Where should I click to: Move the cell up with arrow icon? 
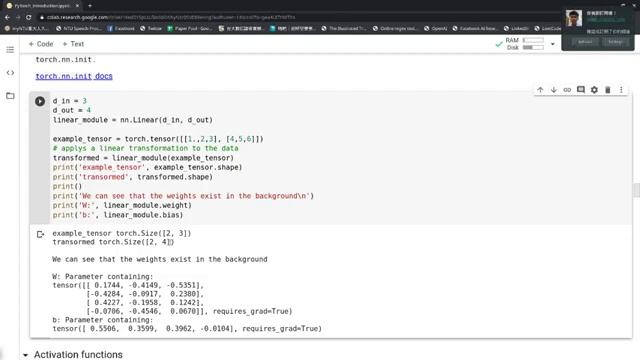[540, 90]
